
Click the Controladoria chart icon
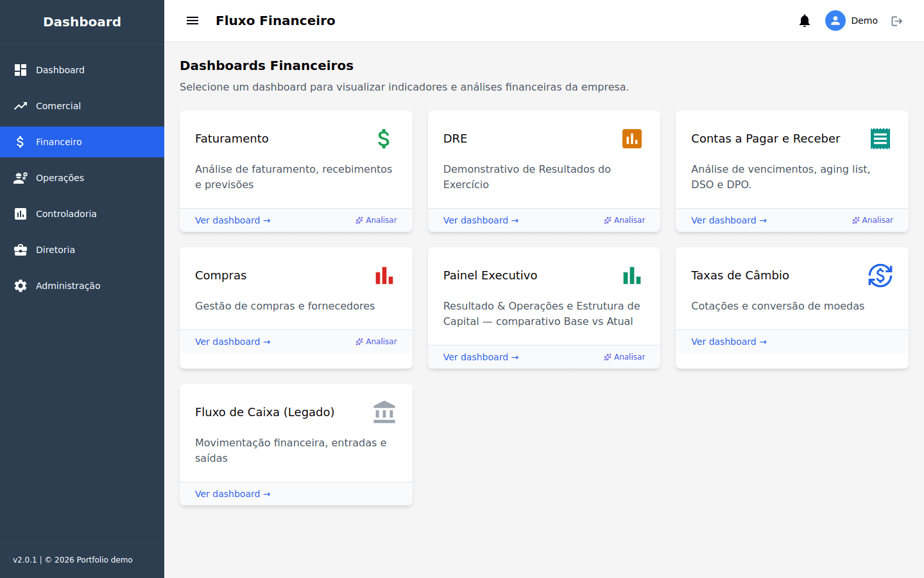[x=21, y=214]
